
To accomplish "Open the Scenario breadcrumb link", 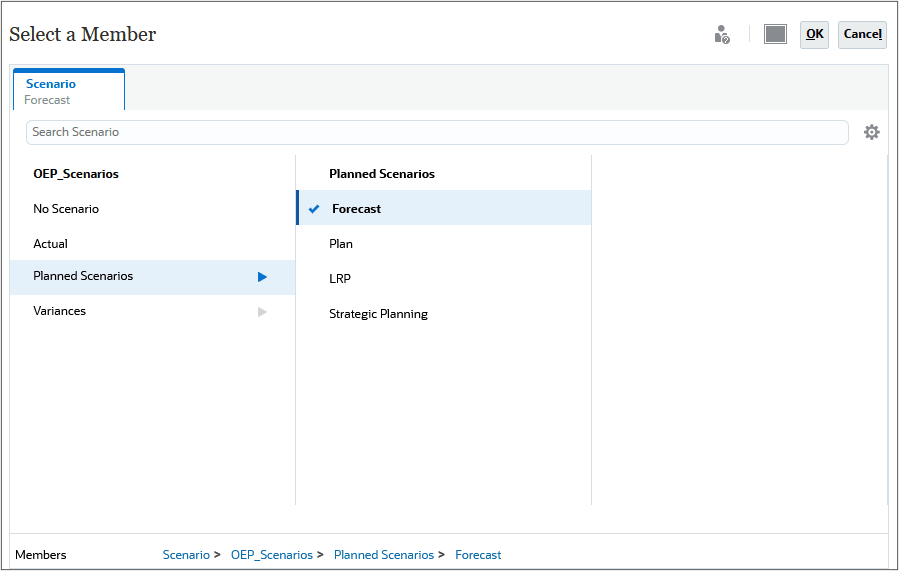I will [x=186, y=555].
